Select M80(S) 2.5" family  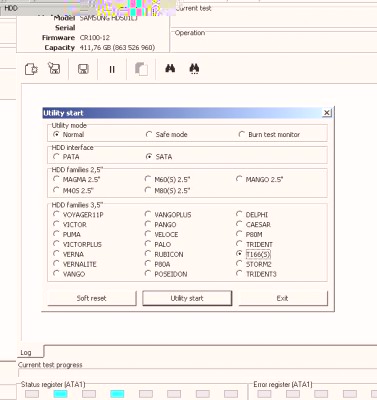148,190
